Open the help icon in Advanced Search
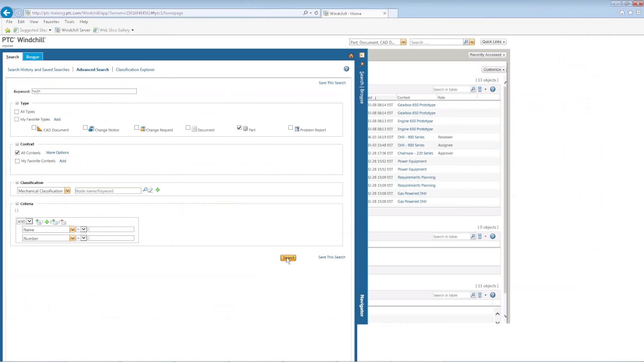The height and width of the screenshot is (362, 644). coord(346,69)
